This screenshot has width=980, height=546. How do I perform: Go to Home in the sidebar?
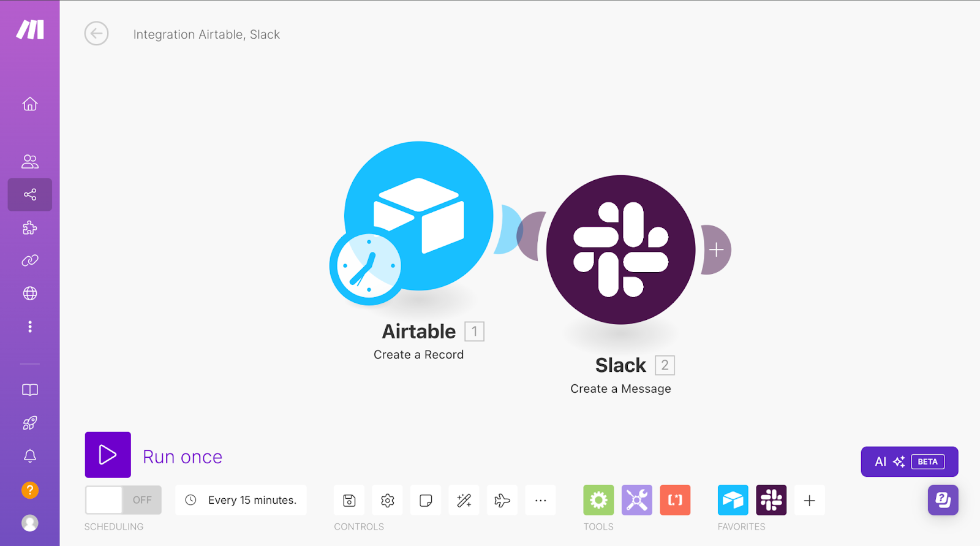(x=30, y=104)
